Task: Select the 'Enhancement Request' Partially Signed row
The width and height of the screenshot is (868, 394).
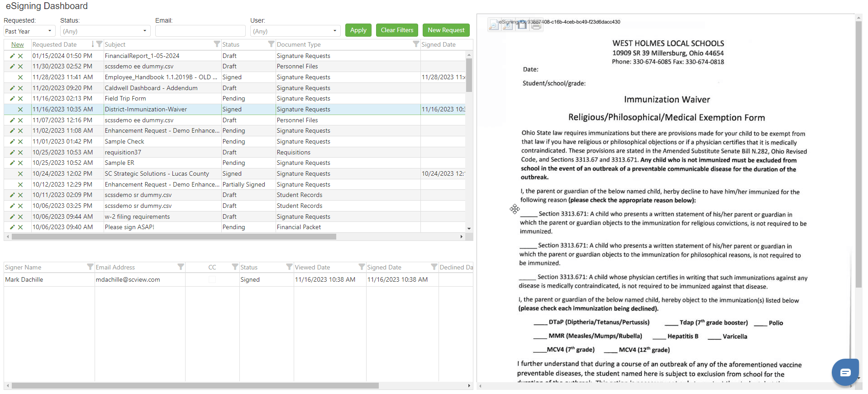Action: [234, 184]
